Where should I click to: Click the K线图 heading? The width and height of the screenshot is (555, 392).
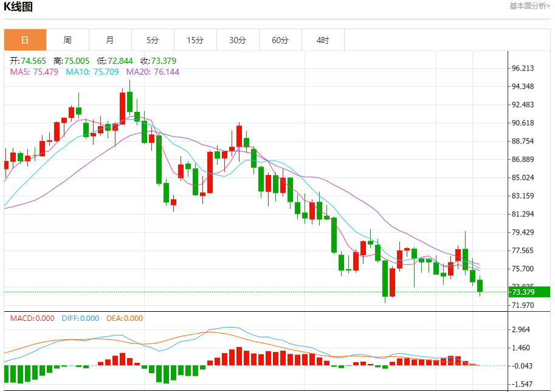click(x=18, y=7)
